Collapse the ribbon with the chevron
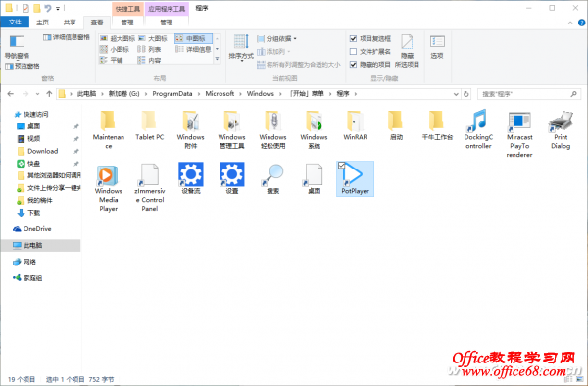Screen dimensions: 588x386 click(570, 23)
